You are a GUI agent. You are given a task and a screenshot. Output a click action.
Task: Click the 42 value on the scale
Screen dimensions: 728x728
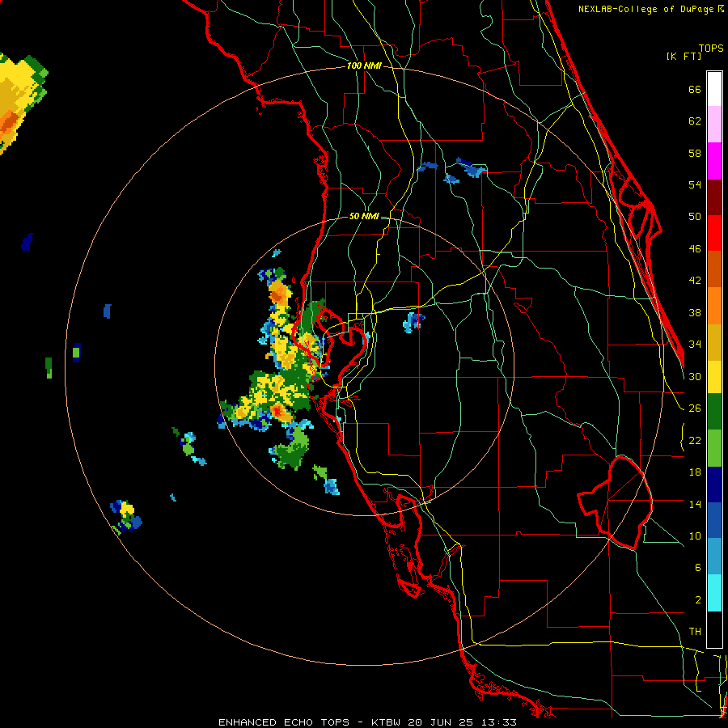point(695,281)
